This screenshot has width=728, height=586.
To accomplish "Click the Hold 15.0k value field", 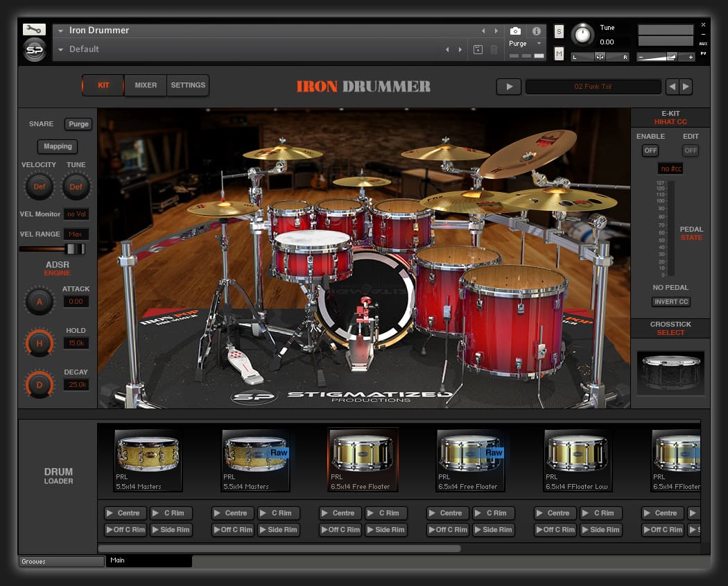I will pyautogui.click(x=76, y=343).
